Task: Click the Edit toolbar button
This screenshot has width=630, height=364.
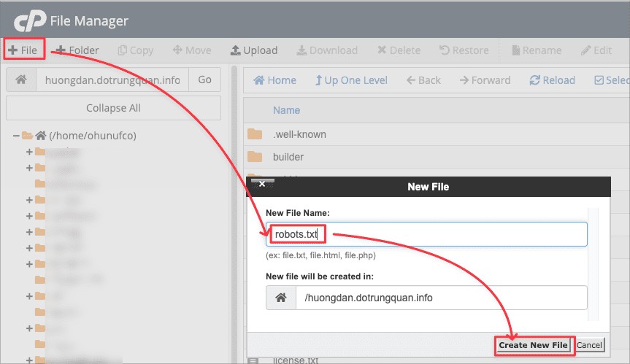Action: pos(596,50)
